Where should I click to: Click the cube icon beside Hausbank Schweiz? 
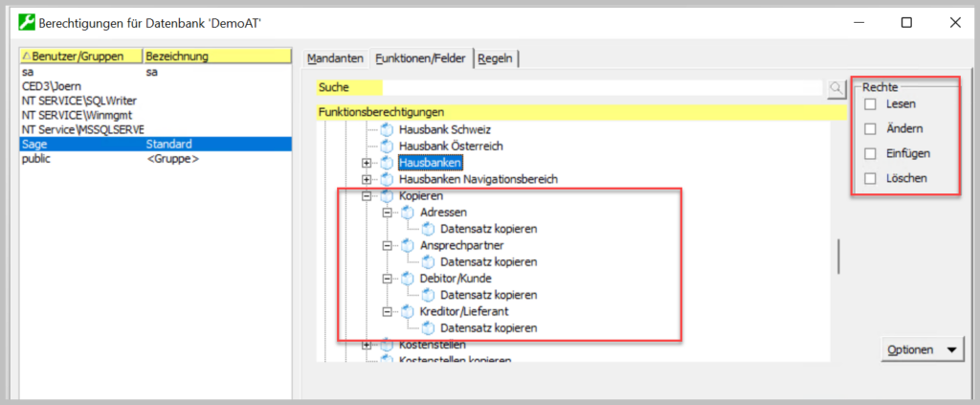(x=387, y=129)
